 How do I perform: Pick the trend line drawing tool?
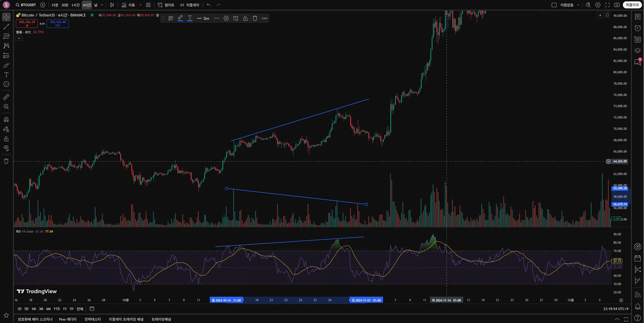[x=6, y=27]
